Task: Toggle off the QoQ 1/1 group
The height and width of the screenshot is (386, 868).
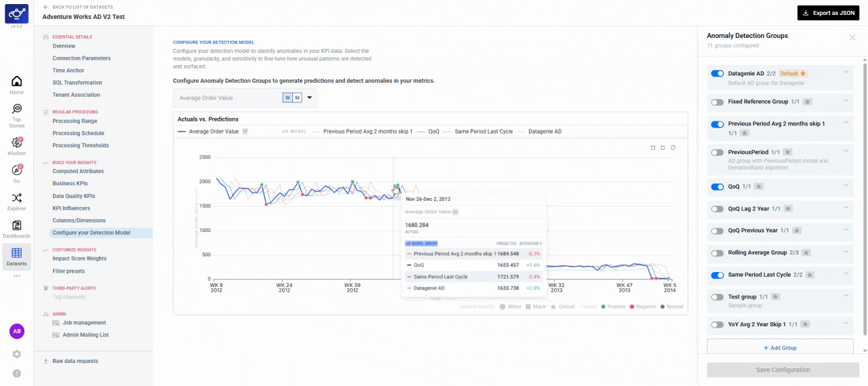Action: point(717,187)
